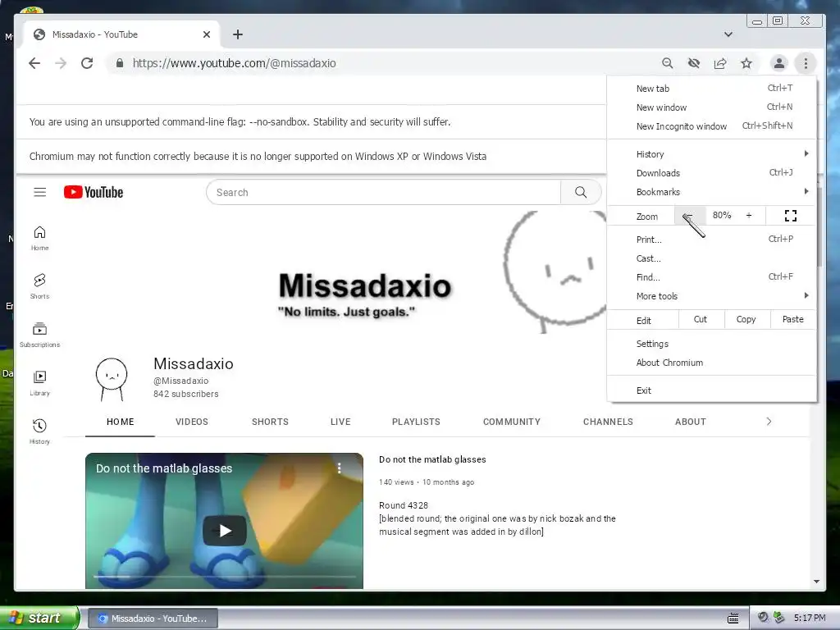The height and width of the screenshot is (630, 840).
Task: Click into the YouTube Search field
Action: click(384, 192)
